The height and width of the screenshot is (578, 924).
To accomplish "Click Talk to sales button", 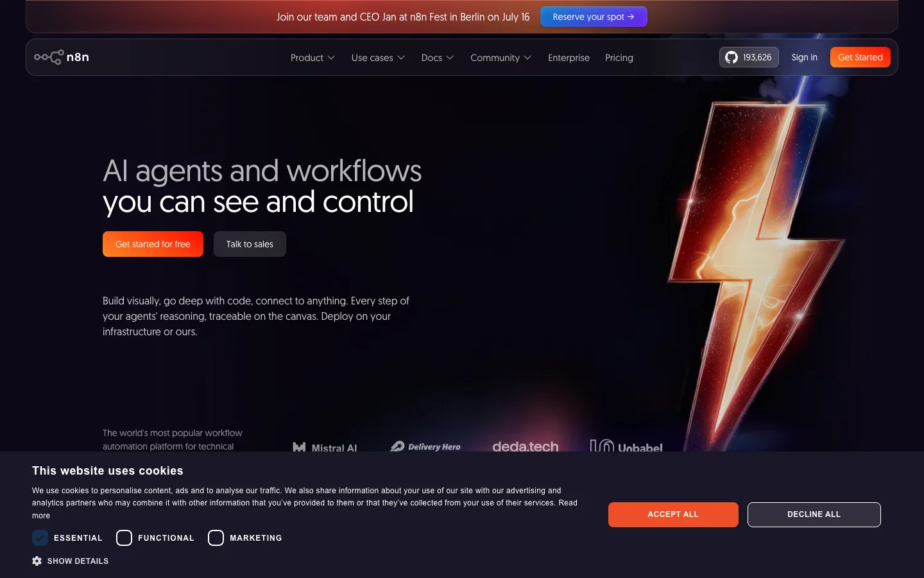I will click(x=250, y=244).
